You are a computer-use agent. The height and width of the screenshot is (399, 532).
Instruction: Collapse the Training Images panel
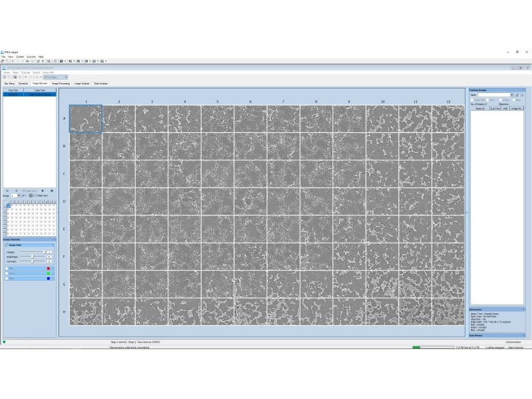click(523, 90)
